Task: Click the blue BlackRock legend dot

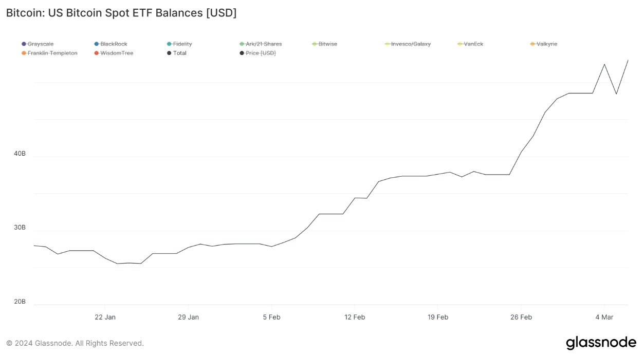Action: (x=96, y=44)
